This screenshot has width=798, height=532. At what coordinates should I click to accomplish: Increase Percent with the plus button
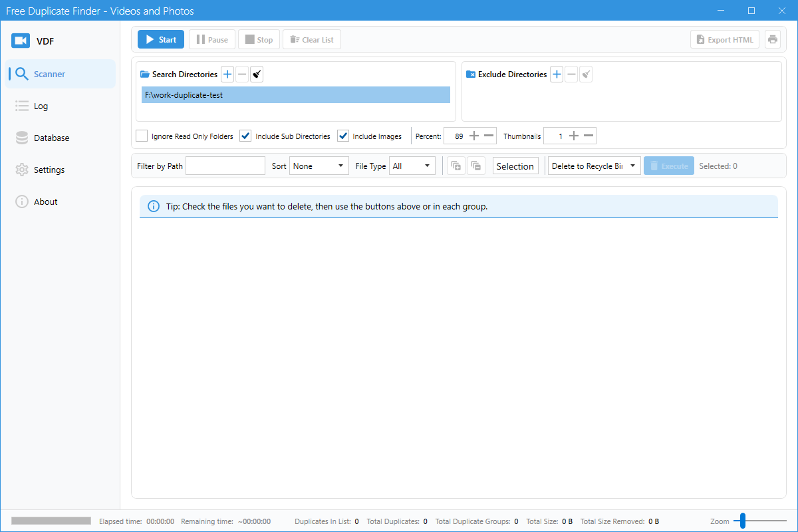(x=474, y=136)
